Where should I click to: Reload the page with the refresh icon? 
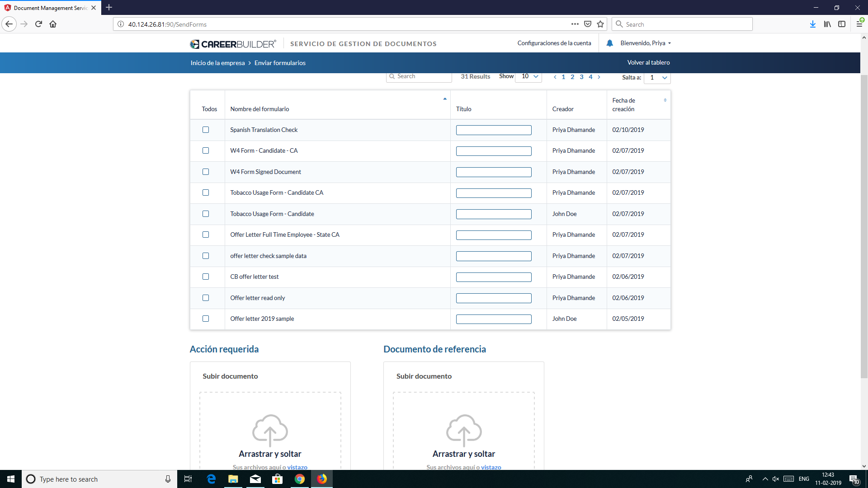pyautogui.click(x=38, y=24)
